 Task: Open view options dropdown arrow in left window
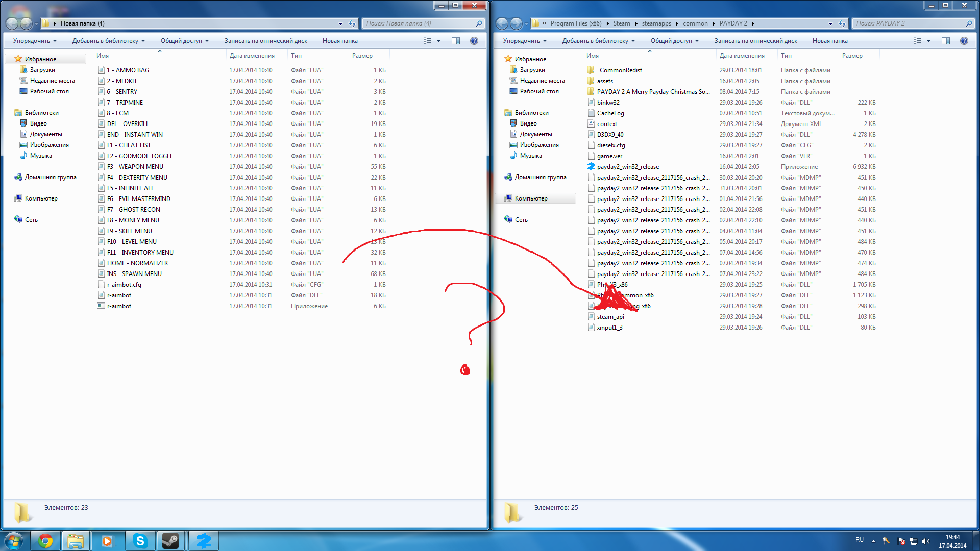(x=439, y=41)
